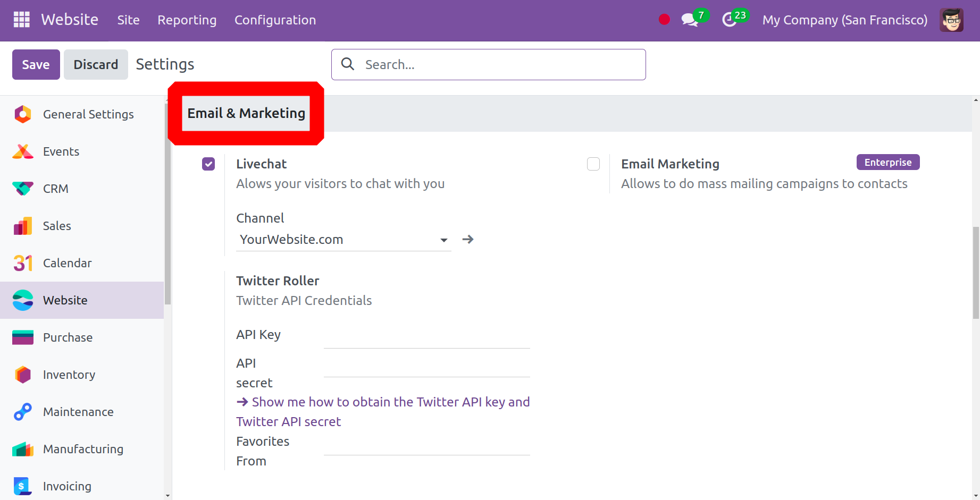Image resolution: width=980 pixels, height=500 pixels.
Task: Open the activities clock icon
Action: [729, 20]
